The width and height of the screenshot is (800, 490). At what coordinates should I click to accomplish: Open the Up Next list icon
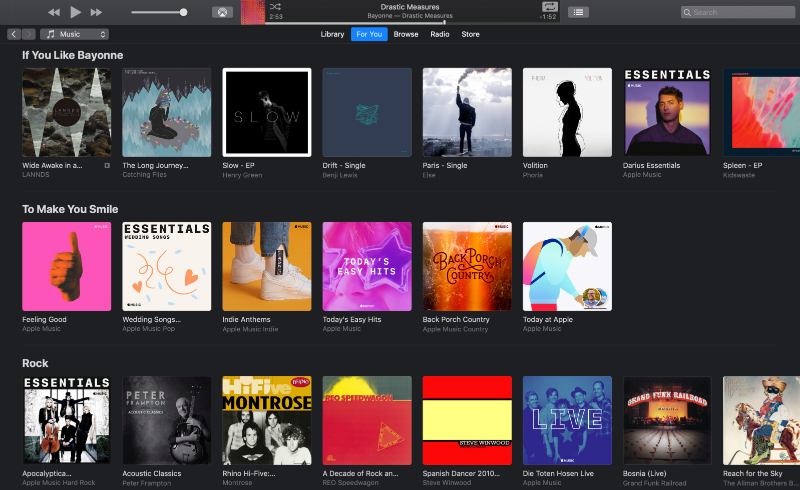(578, 12)
